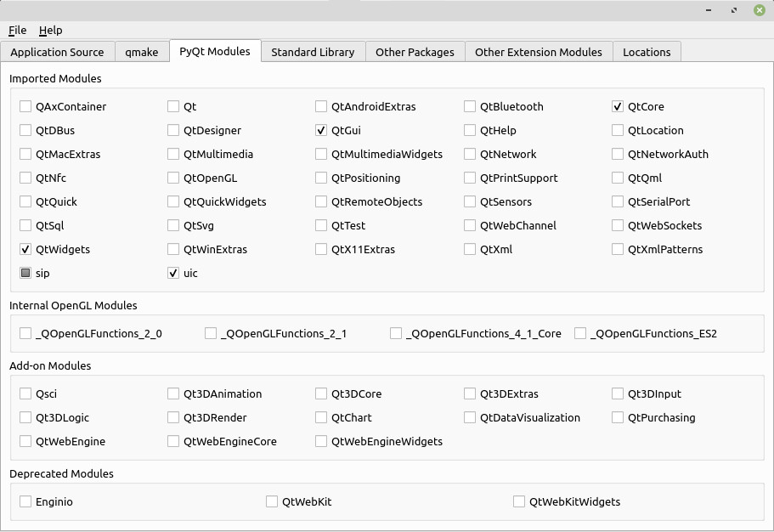
Task: Open the Other Packages tab
Action: pos(415,52)
